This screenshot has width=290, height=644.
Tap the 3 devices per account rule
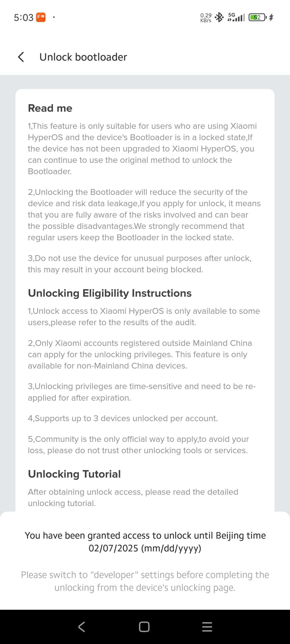[123, 418]
